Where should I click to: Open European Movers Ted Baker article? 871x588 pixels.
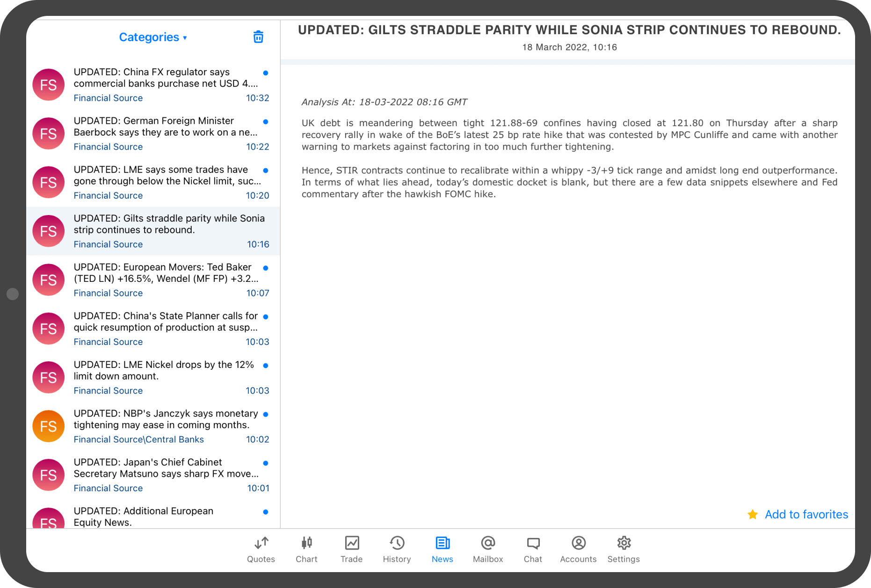point(166,273)
